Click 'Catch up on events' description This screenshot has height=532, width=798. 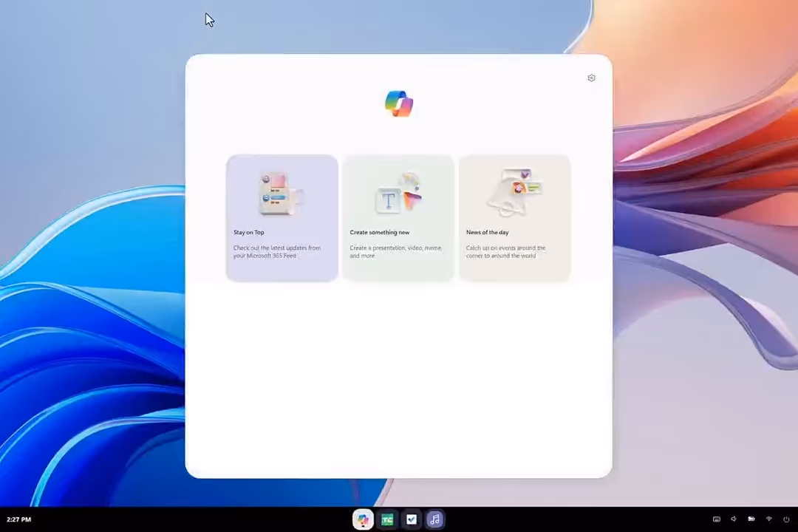tap(506, 251)
